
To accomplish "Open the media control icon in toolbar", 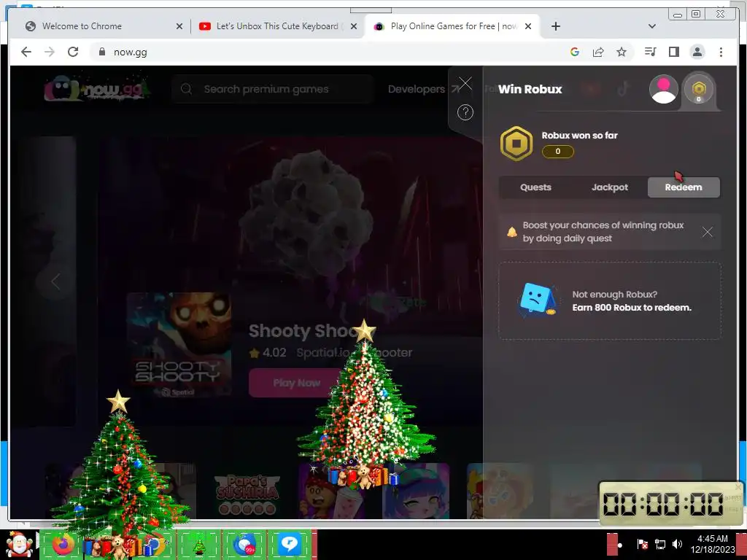I will (x=650, y=52).
